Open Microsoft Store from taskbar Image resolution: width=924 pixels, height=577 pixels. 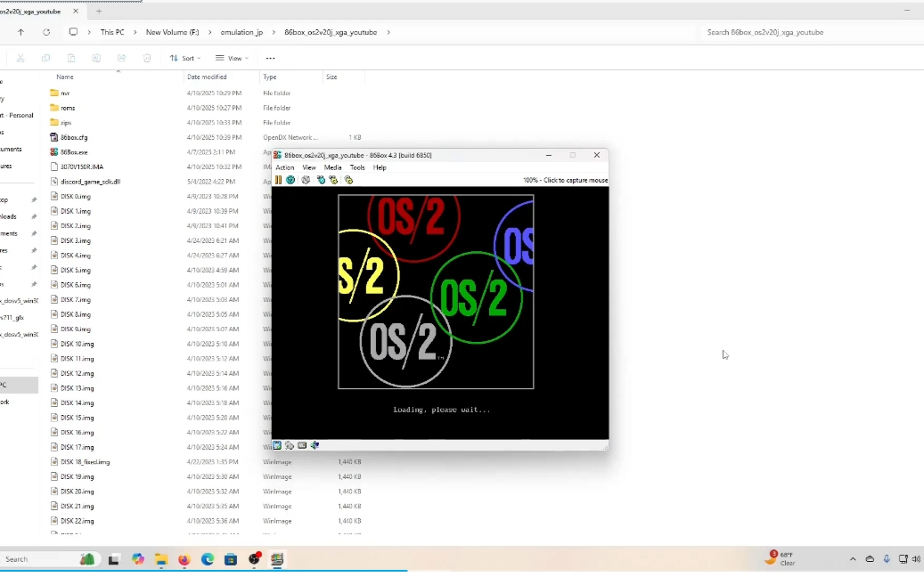click(x=231, y=559)
